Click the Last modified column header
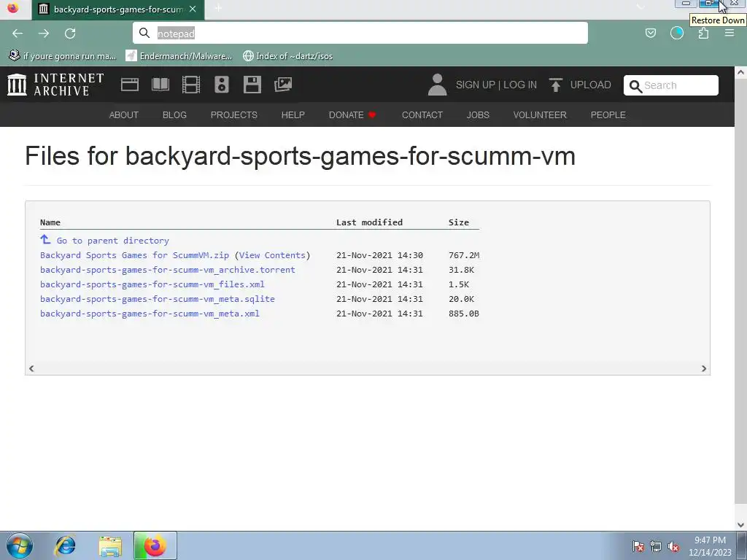Image resolution: width=747 pixels, height=560 pixels. 369,222
